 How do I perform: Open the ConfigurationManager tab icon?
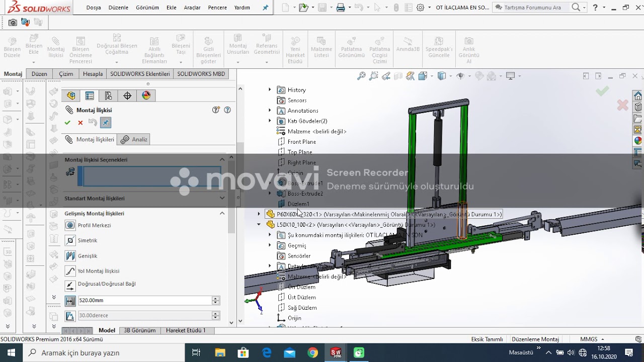(108, 96)
